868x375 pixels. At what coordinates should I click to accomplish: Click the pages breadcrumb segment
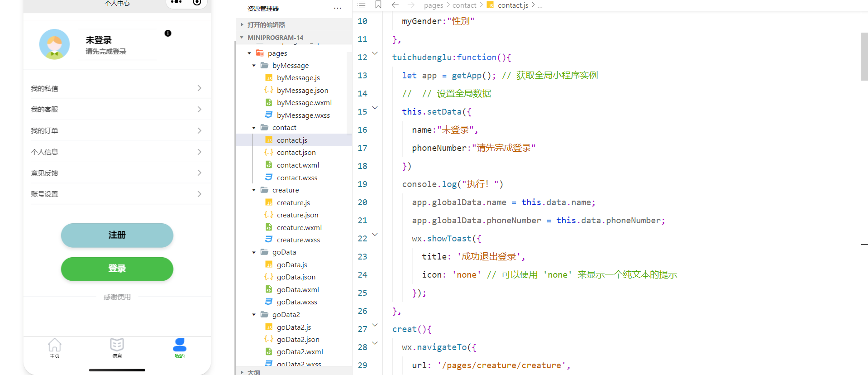point(434,5)
